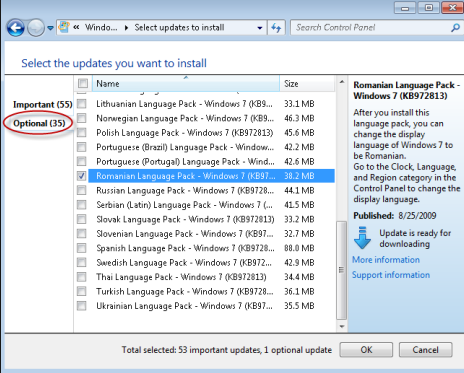Viewport: 464px width, 373px height.
Task: Click the Refresh button in address bar
Action: [276, 28]
